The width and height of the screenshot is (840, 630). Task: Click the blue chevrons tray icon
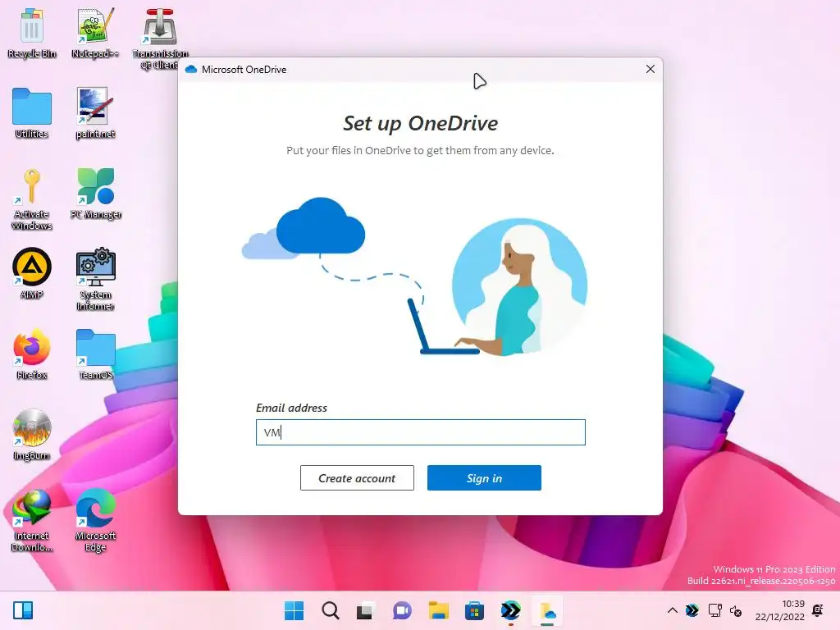coord(692,610)
